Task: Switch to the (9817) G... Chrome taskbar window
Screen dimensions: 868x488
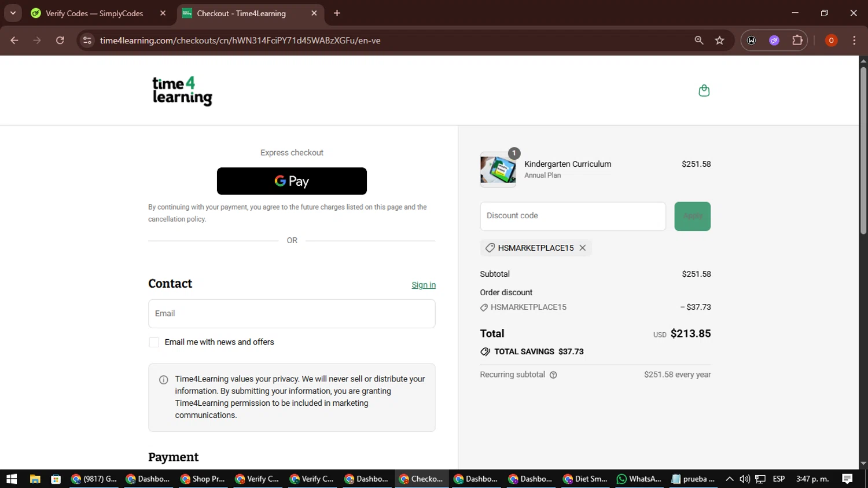Action: (94, 479)
